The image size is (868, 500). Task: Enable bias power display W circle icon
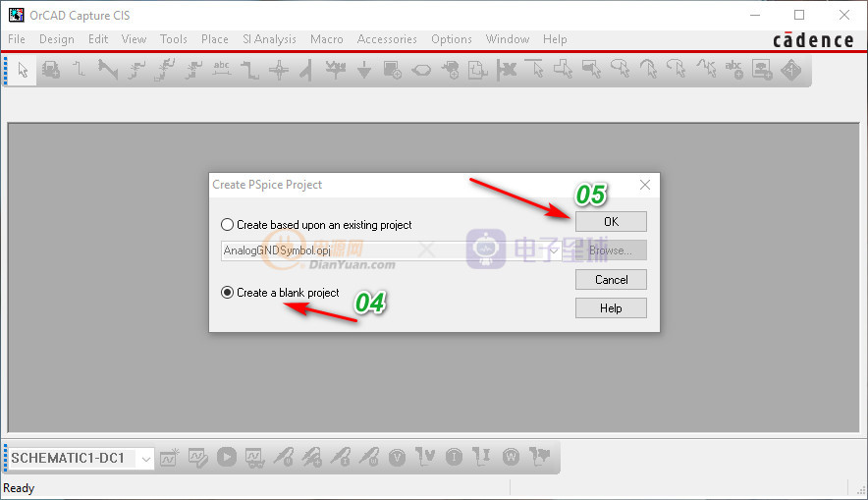pyautogui.click(x=511, y=458)
